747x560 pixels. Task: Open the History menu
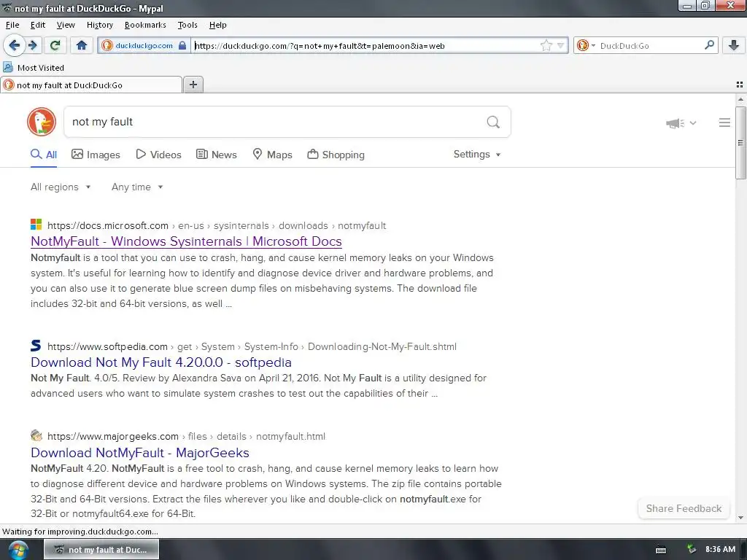[x=99, y=26]
